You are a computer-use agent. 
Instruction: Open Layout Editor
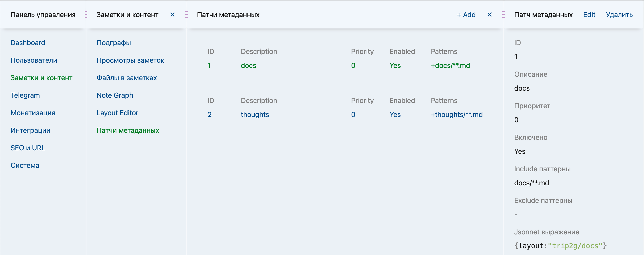(117, 113)
